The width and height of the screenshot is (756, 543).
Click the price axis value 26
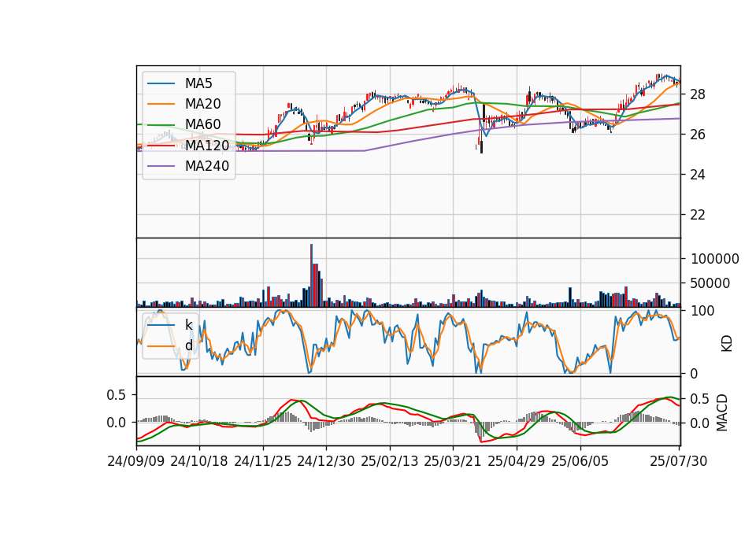click(x=698, y=135)
